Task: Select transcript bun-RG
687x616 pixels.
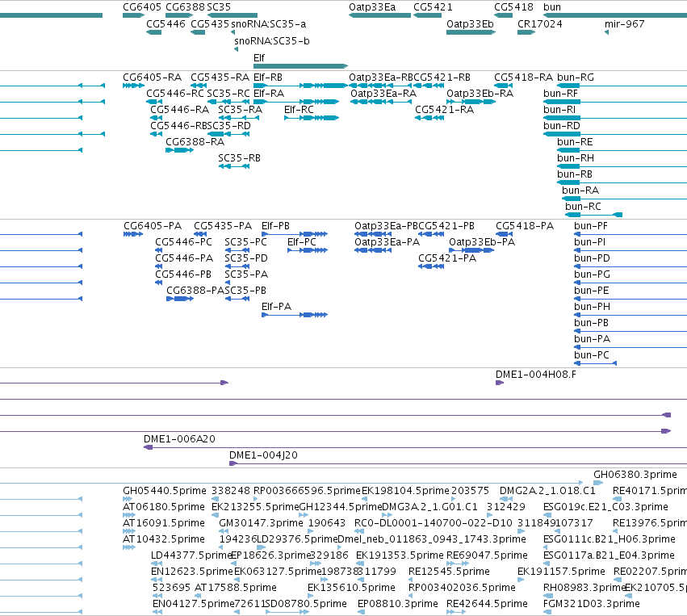Action: [622, 86]
